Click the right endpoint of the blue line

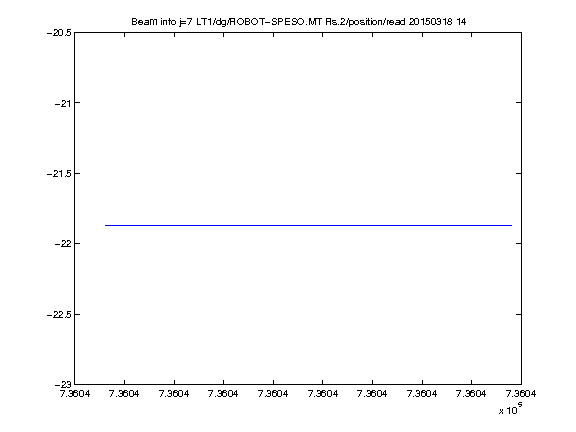(512, 225)
